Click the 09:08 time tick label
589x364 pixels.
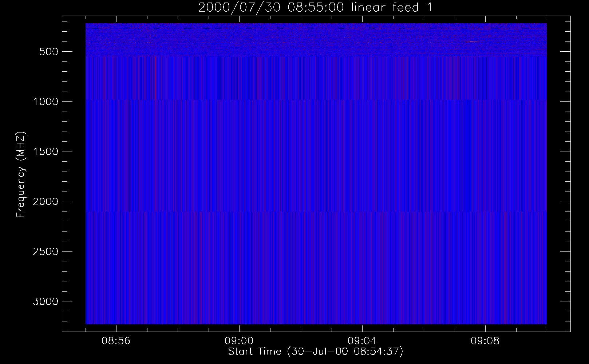[485, 341]
